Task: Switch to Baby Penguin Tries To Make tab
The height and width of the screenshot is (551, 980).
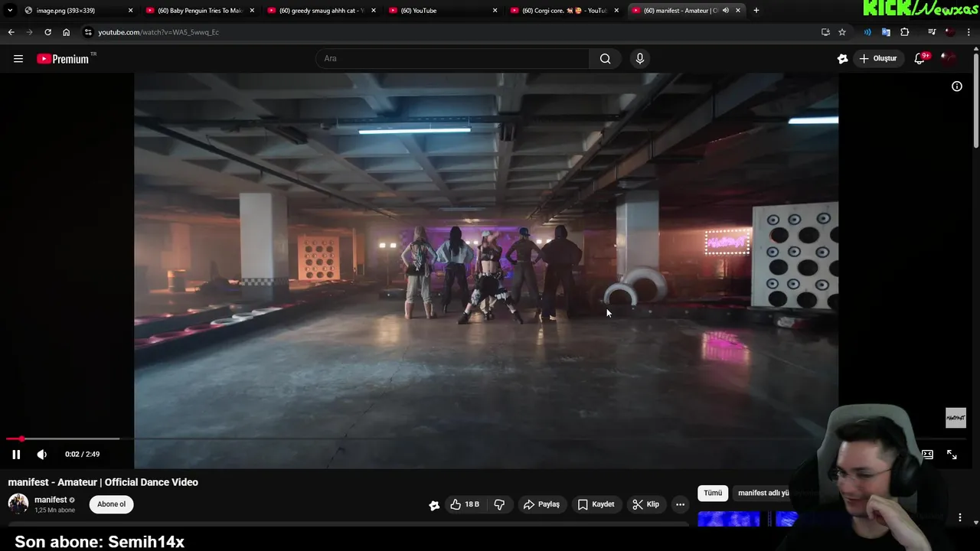Action: click(200, 11)
